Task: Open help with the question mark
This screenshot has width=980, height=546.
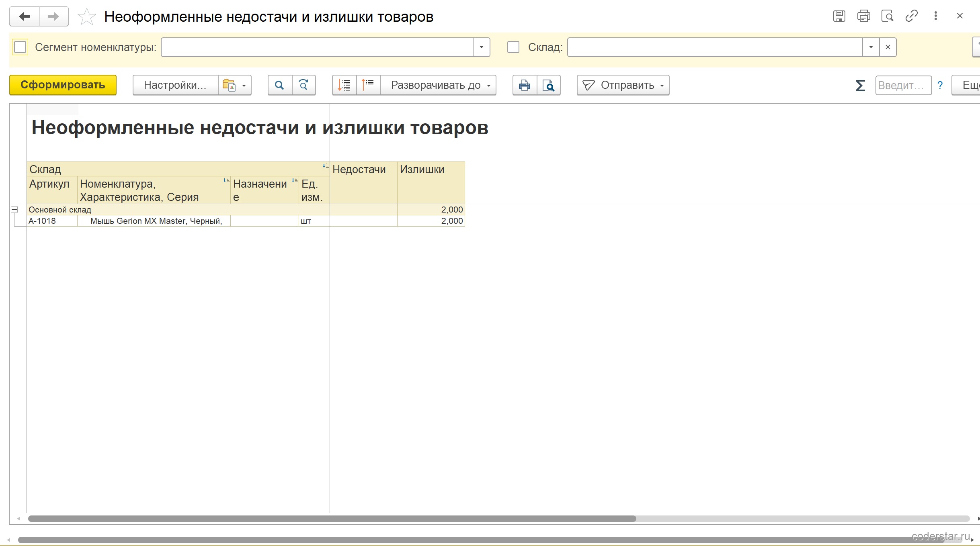Action: pyautogui.click(x=940, y=85)
